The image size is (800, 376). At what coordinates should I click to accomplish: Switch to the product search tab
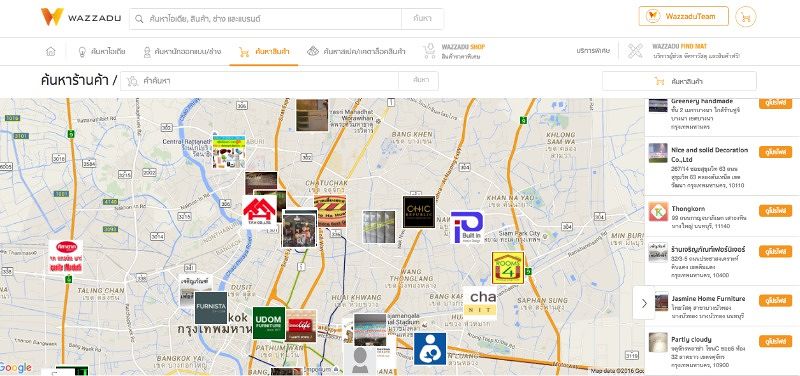[264, 51]
